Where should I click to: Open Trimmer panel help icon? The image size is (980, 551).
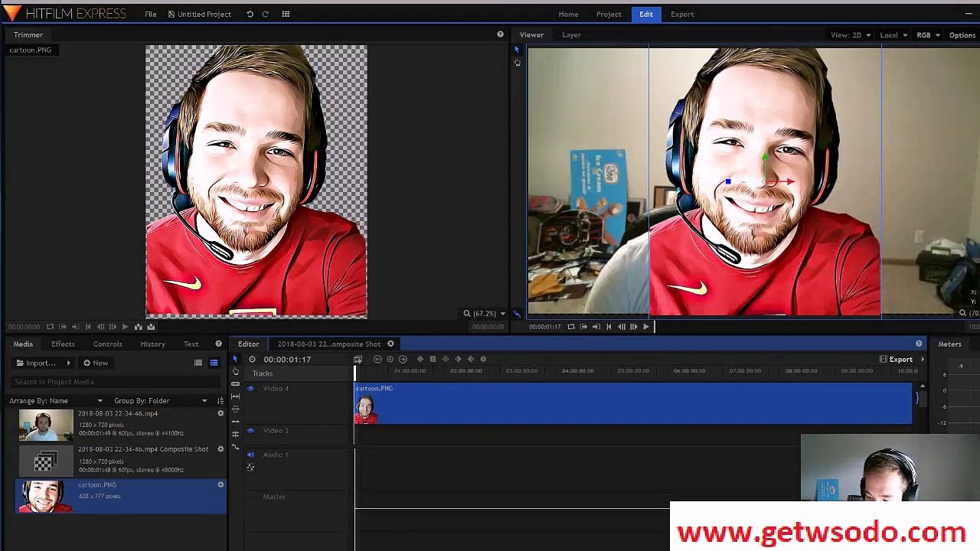click(x=500, y=34)
